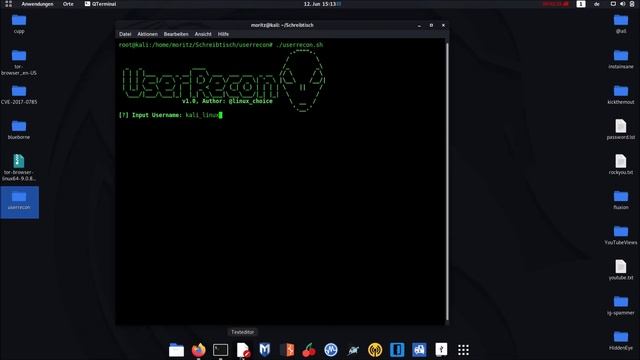The image size is (640, 360).
Task: Click the terminal vertical scrollbar
Action: coord(447,181)
